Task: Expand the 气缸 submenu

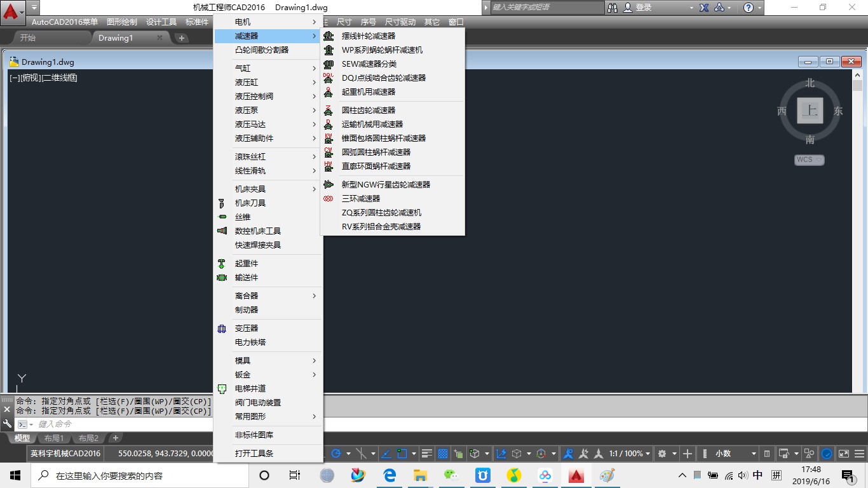Action: 268,69
